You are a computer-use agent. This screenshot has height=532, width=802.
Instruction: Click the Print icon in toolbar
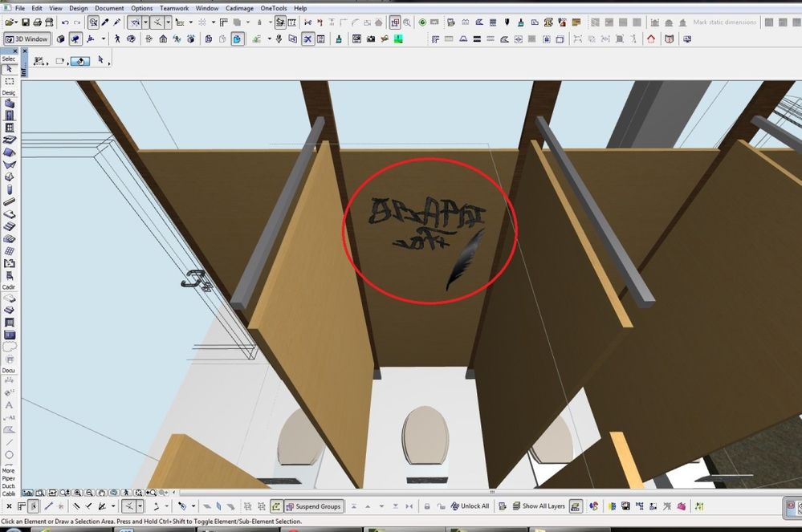pyautogui.click(x=38, y=22)
